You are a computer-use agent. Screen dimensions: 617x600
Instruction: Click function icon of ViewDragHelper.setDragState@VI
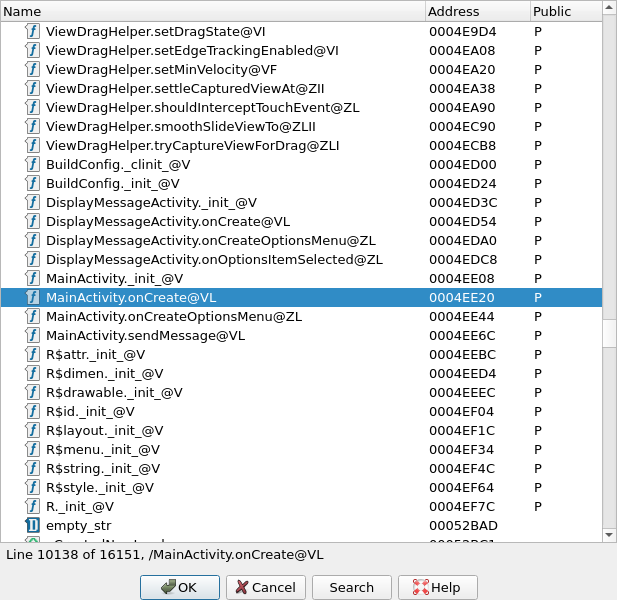click(x=32, y=32)
